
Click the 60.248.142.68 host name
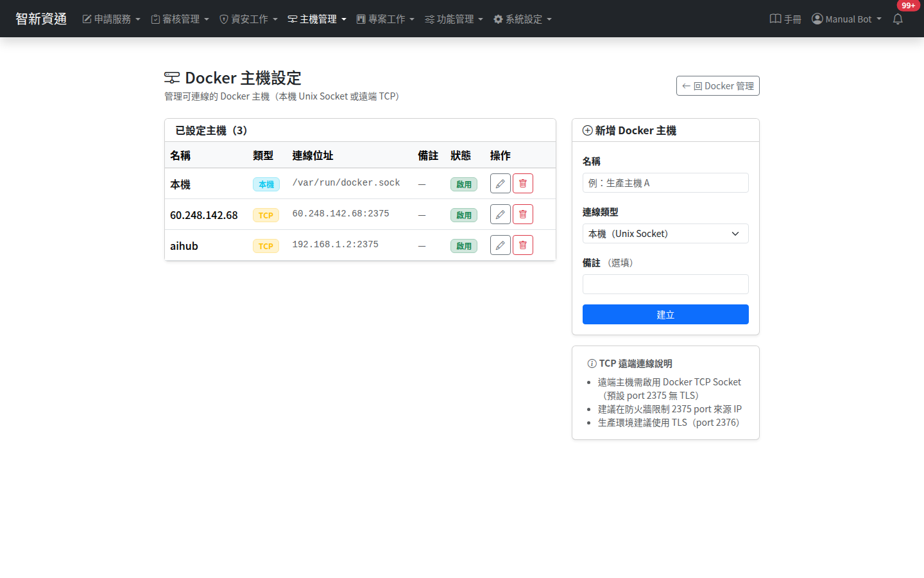coord(204,215)
